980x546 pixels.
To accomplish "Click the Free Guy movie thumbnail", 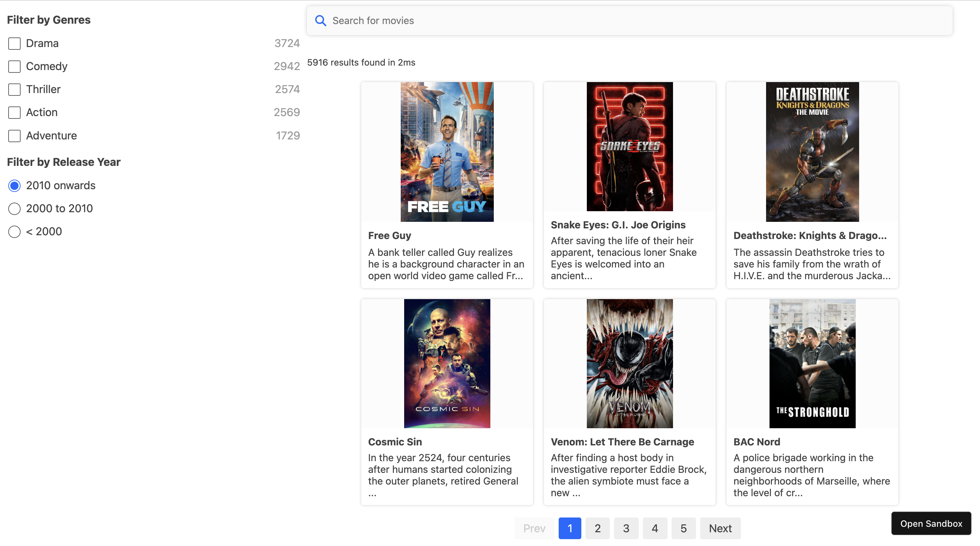I will pos(447,151).
